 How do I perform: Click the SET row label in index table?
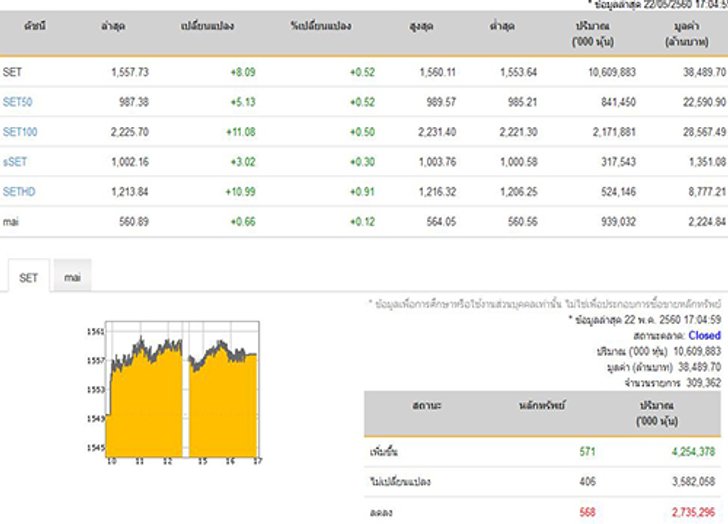(12, 72)
